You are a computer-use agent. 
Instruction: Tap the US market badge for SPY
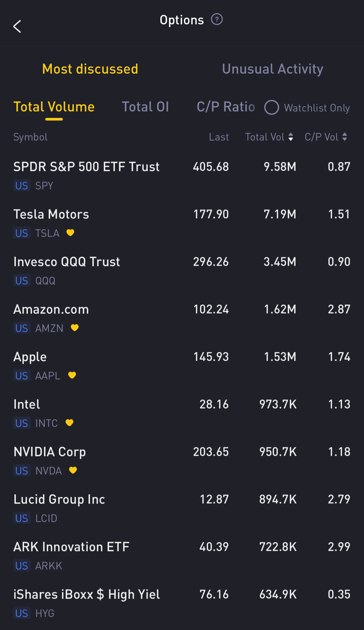(x=22, y=186)
